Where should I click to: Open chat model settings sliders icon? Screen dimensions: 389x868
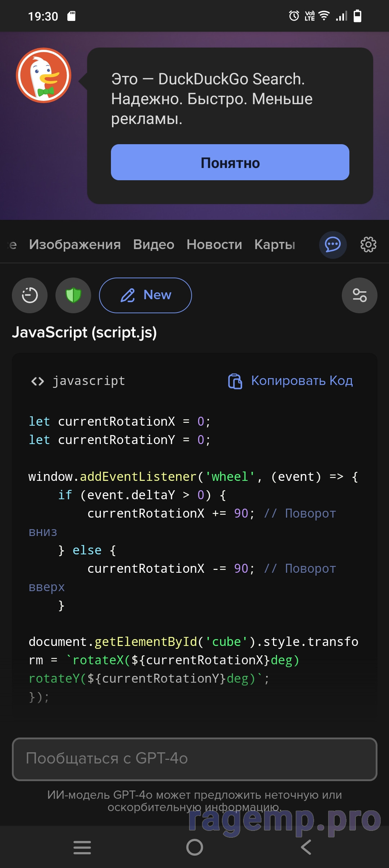pos(359,295)
